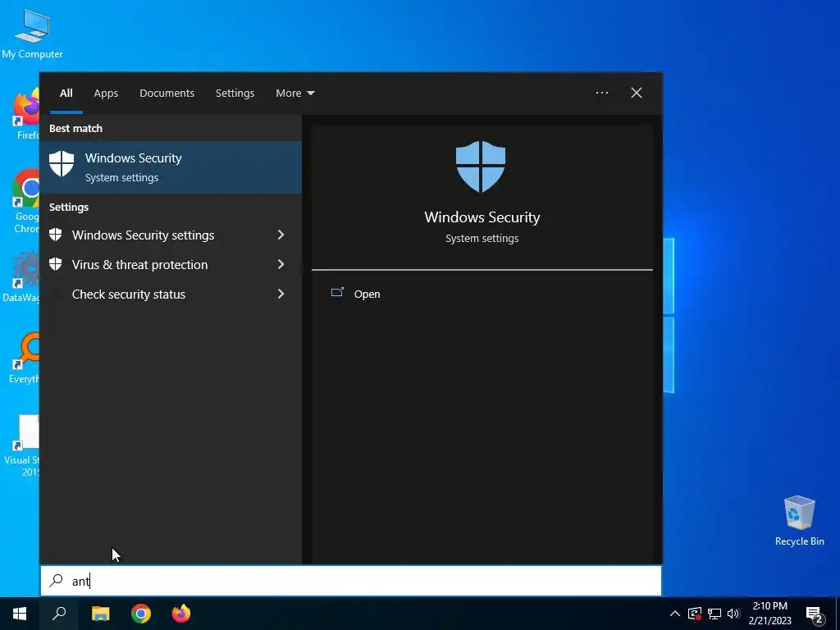The image size is (840, 630).
Task: Launch Google Chrome from the taskbar
Action: pos(141,614)
